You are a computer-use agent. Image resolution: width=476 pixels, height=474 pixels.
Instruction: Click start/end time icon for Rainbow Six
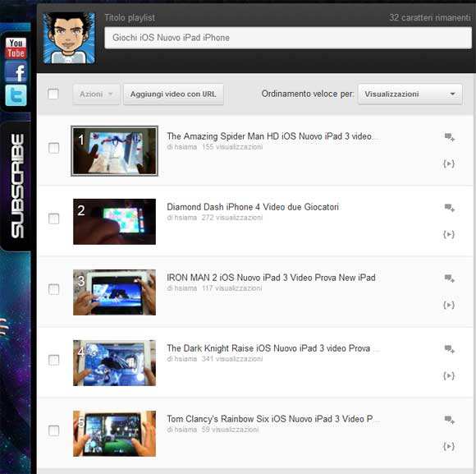pos(449,446)
